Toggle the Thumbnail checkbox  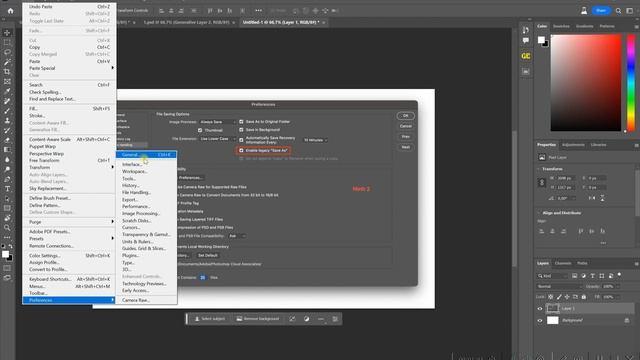[200, 130]
